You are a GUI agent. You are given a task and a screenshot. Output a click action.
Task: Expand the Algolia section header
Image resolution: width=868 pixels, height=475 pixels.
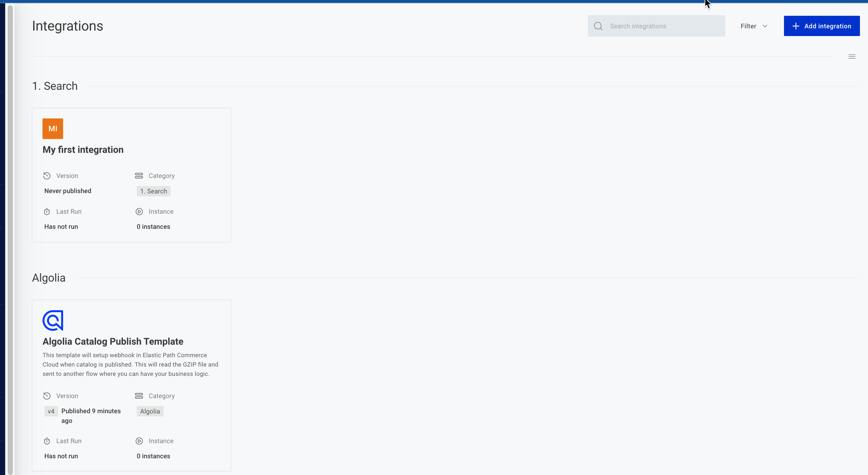coord(49,277)
